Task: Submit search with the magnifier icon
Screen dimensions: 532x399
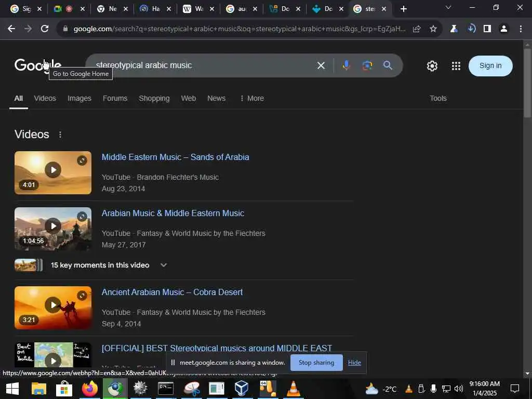Action: tap(388, 65)
